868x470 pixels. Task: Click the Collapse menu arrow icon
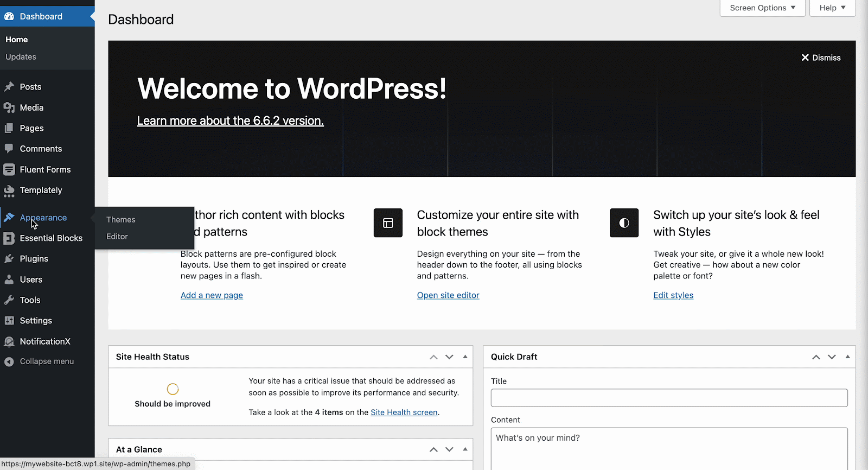pyautogui.click(x=9, y=361)
